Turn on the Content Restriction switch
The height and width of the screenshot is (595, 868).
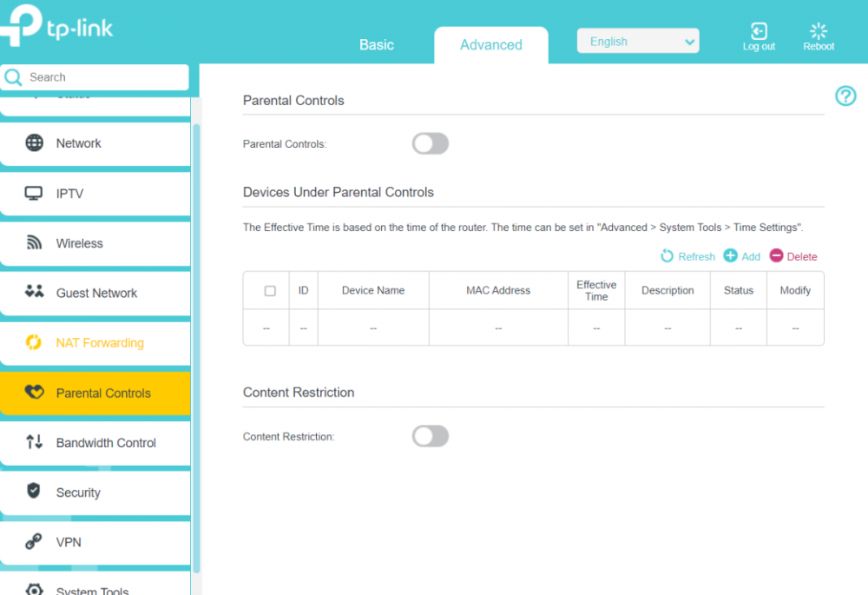pyautogui.click(x=430, y=436)
